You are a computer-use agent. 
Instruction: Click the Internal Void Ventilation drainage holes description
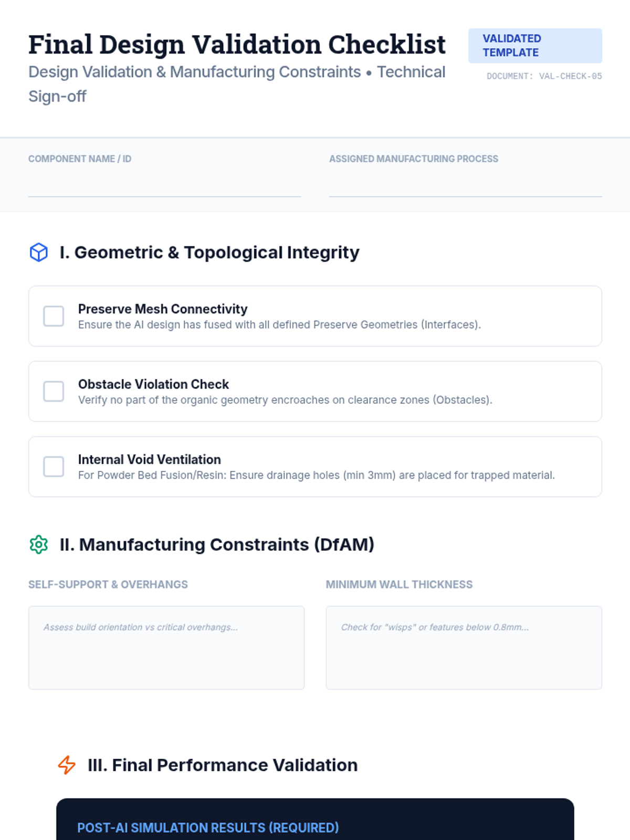tap(317, 475)
